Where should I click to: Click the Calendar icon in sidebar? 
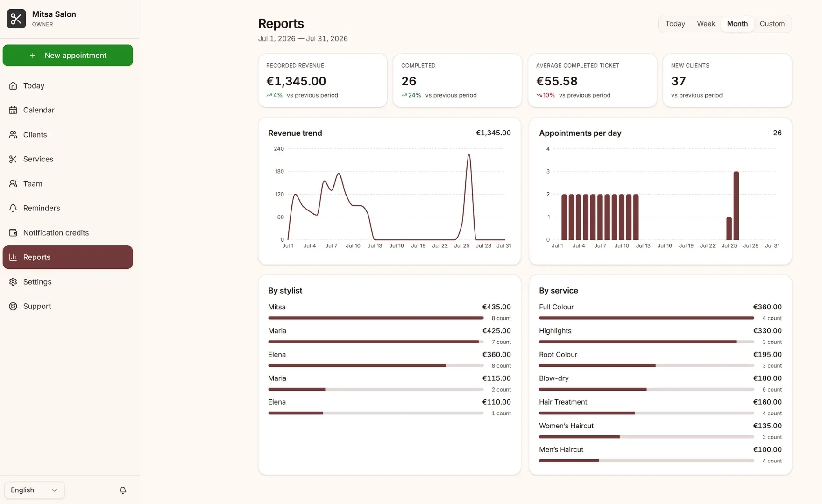pyautogui.click(x=13, y=110)
